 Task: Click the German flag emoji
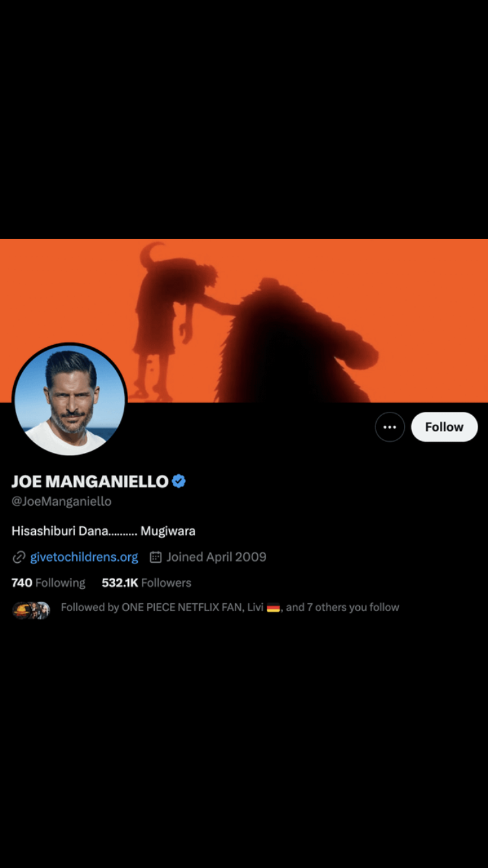pos(273,608)
